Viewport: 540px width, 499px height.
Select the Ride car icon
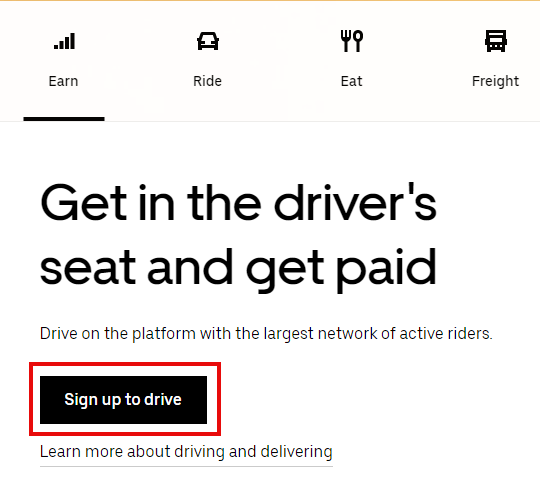[208, 41]
